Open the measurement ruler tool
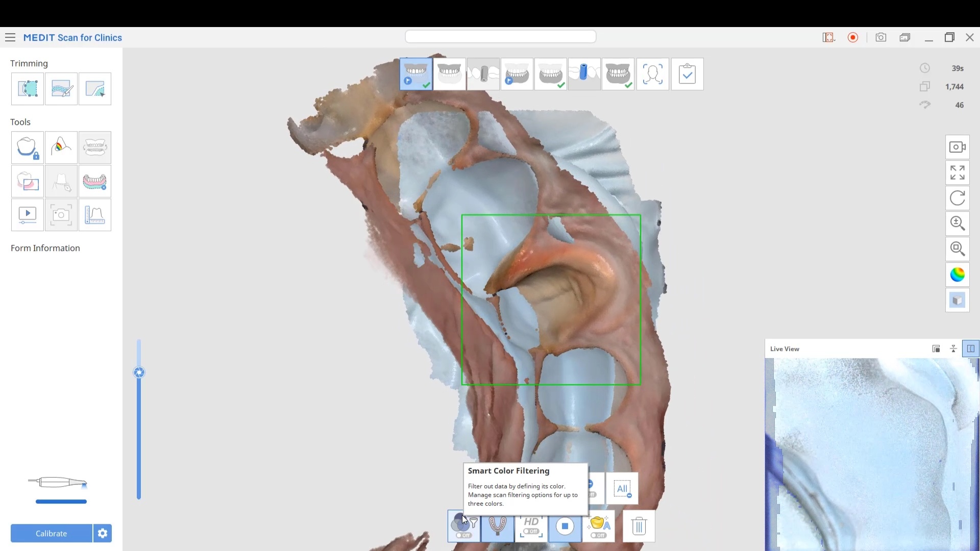980x551 pixels. pyautogui.click(x=95, y=215)
